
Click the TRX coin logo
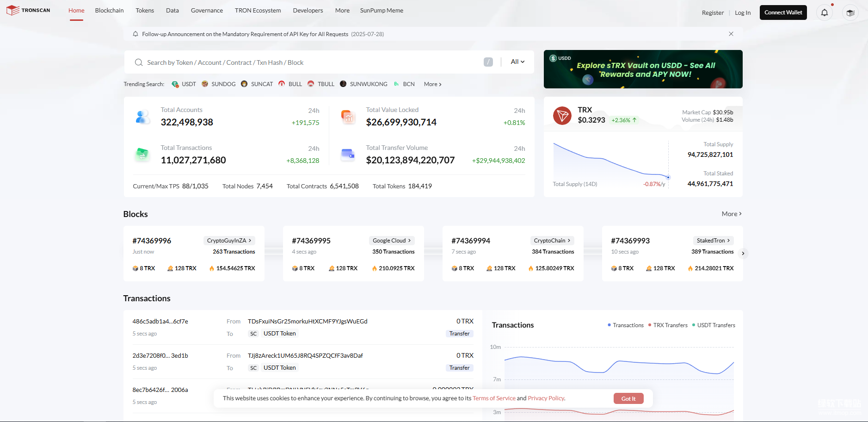click(x=562, y=116)
